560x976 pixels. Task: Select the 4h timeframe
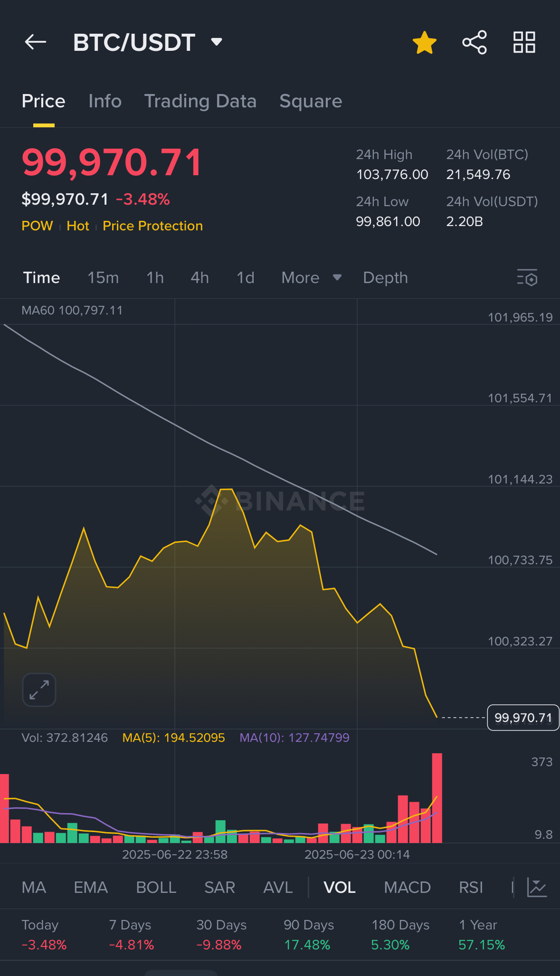200,278
